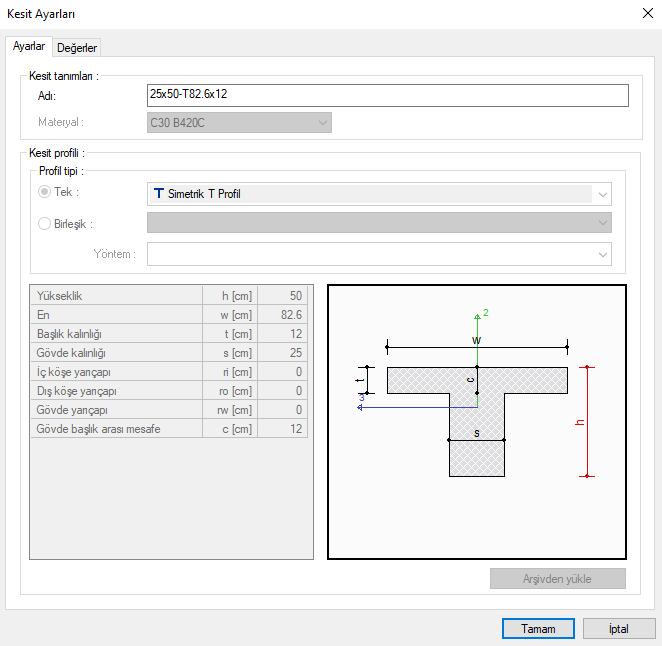
Task: Click the Arşivden yükle button
Action: point(557,579)
